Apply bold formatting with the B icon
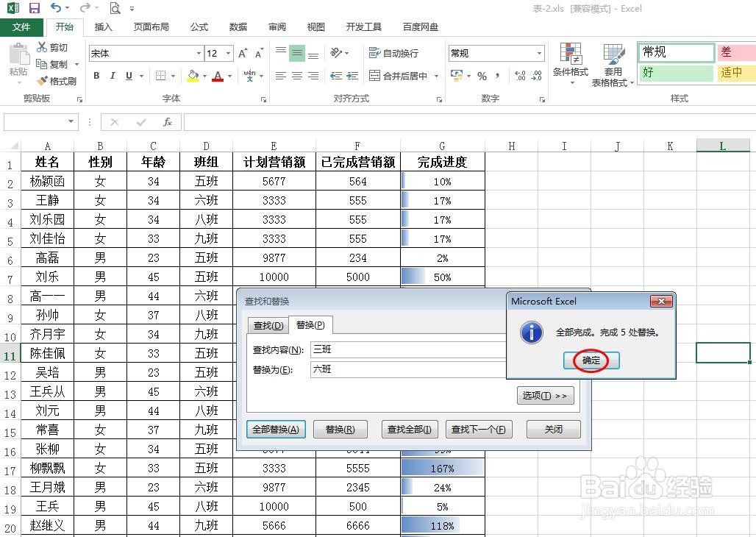 96,76
